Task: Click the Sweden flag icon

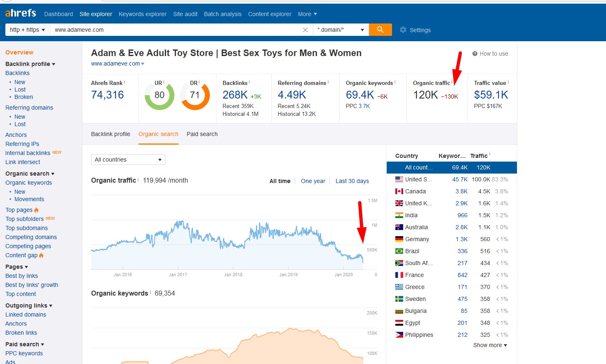Action: click(x=399, y=299)
